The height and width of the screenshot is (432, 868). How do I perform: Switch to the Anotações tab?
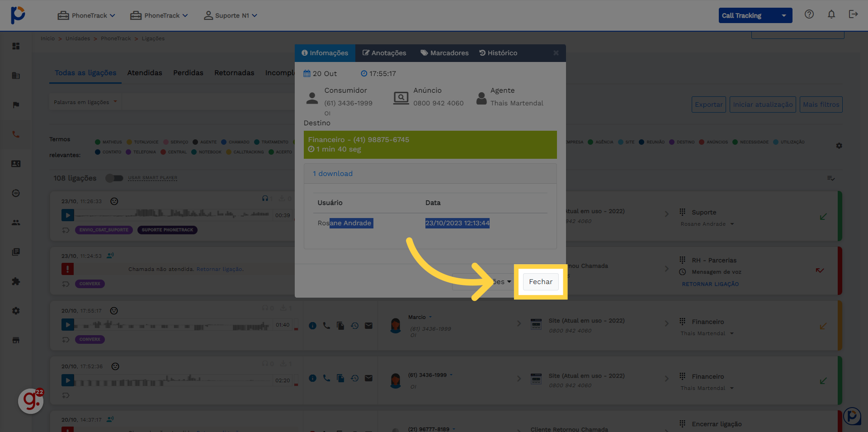pyautogui.click(x=384, y=53)
